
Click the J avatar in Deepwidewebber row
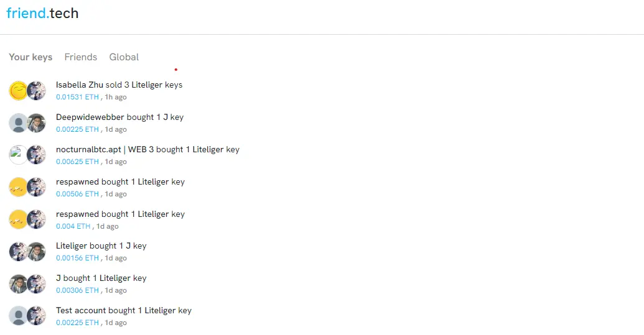(x=36, y=123)
